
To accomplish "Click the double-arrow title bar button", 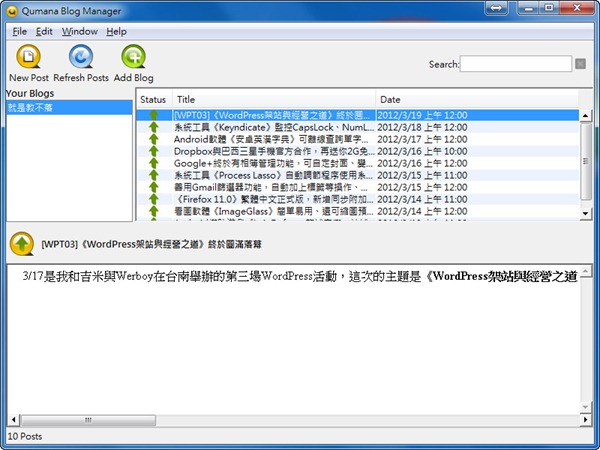I will click(x=496, y=8).
